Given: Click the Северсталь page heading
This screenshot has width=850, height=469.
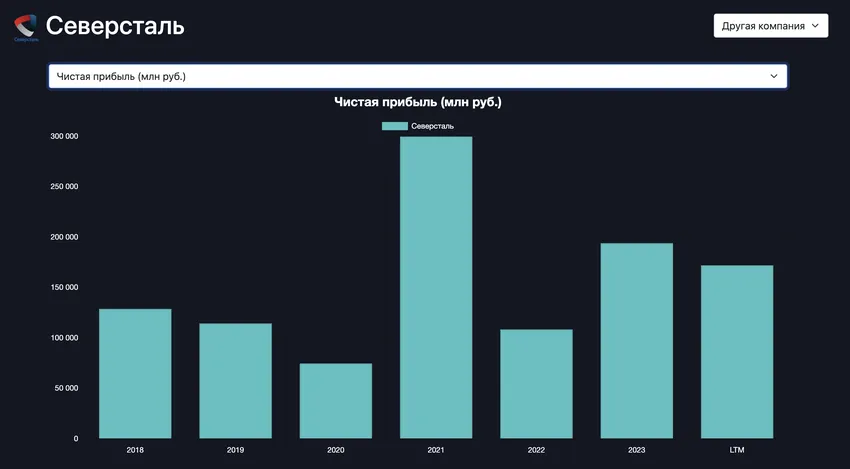Looking at the screenshot, I should [x=115, y=26].
